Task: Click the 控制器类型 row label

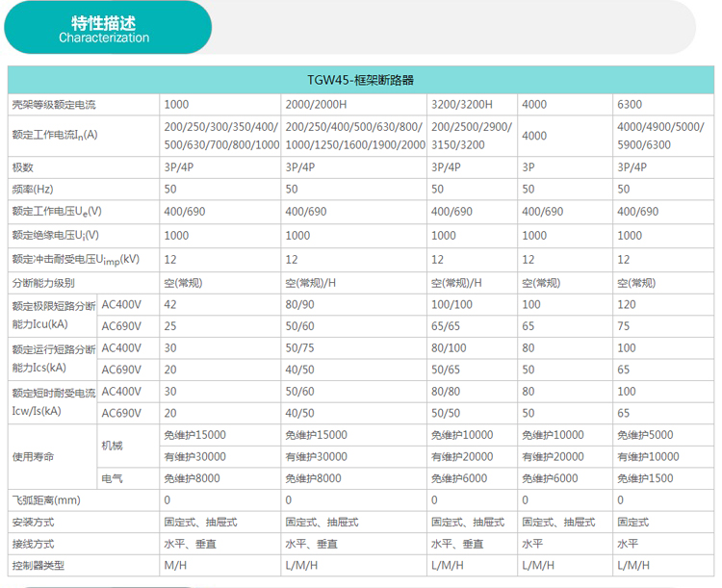Action: pyautogui.click(x=39, y=566)
